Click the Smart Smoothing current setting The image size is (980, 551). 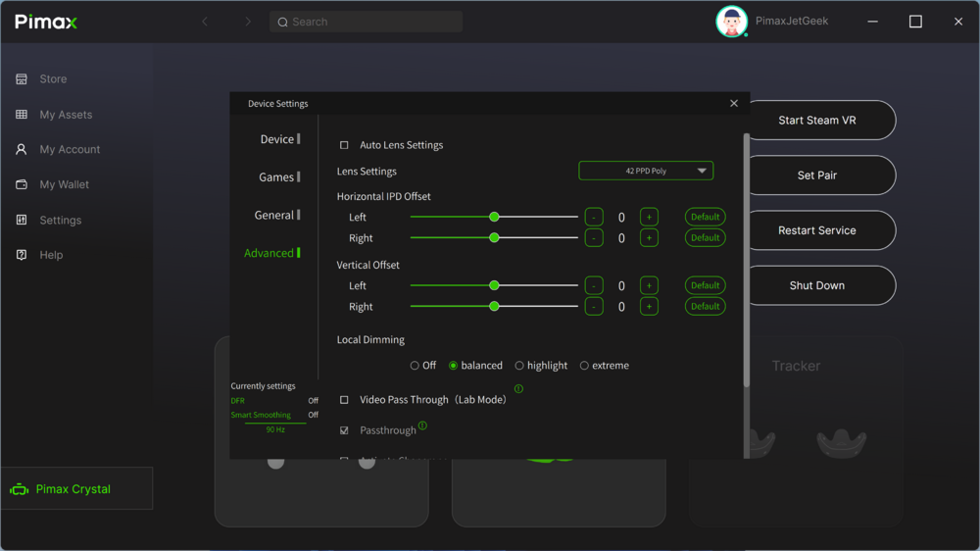click(274, 416)
